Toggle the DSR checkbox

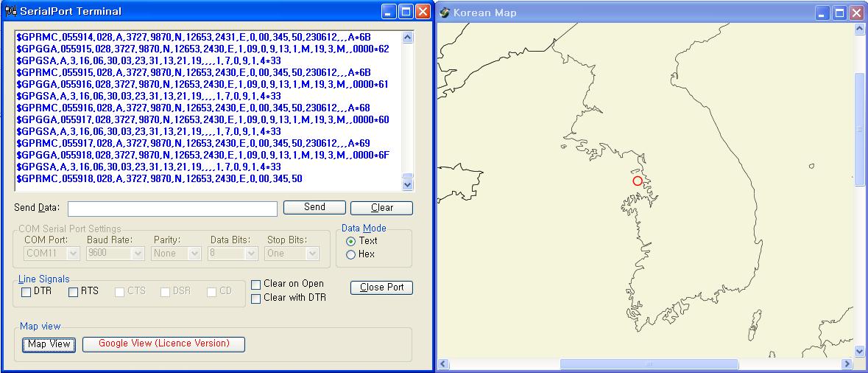click(165, 292)
